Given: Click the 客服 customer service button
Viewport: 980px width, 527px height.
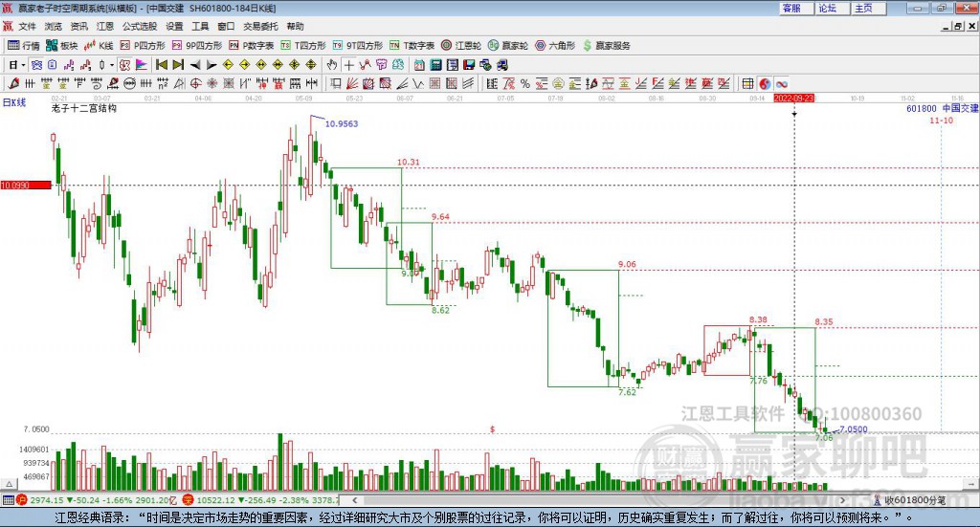Looking at the screenshot, I should [796, 8].
